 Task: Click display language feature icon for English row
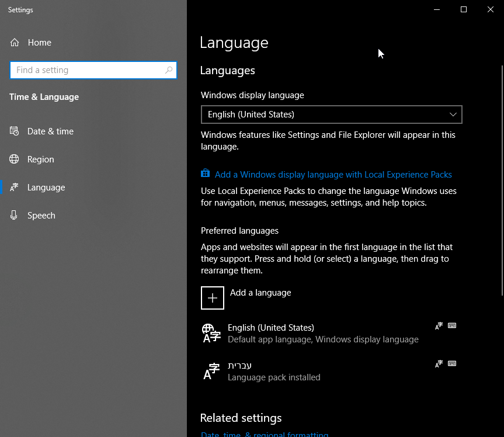click(x=439, y=326)
